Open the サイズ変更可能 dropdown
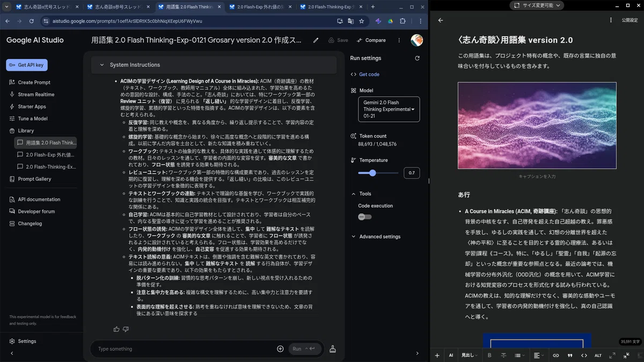The image size is (644, 362). click(x=536, y=5)
